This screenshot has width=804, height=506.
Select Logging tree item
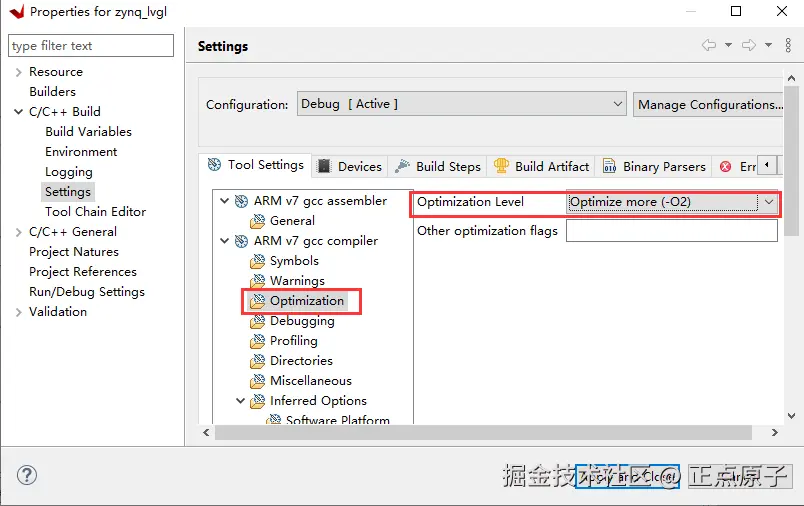(69, 172)
